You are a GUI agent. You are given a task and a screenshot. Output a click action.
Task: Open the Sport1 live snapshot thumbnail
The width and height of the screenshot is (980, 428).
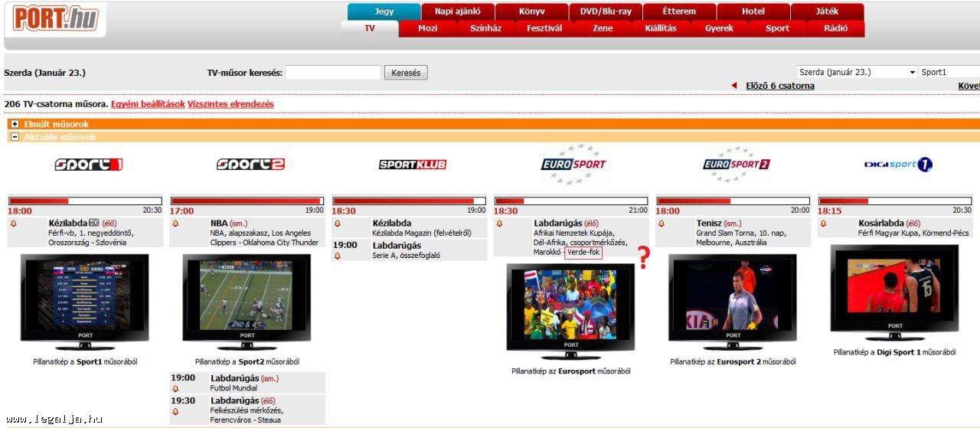tap(84, 294)
